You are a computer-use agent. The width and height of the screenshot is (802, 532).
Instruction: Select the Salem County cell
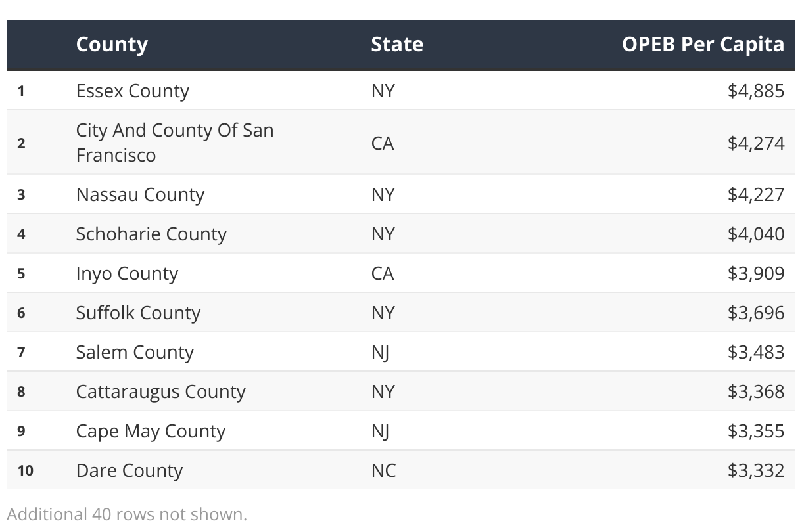tap(135, 352)
